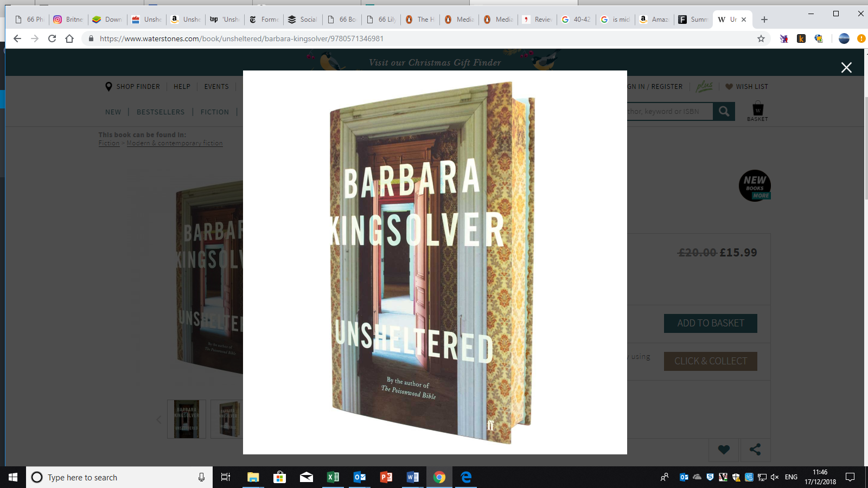This screenshot has height=488, width=868.
Task: Open the Chrome profile avatar
Action: [844, 38]
